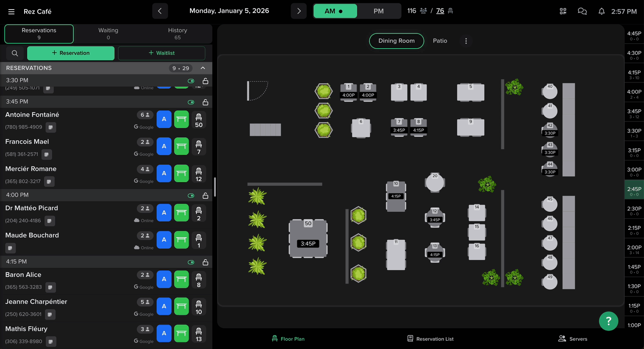Click the add Waitlist button
644x349 pixels.
point(161,53)
